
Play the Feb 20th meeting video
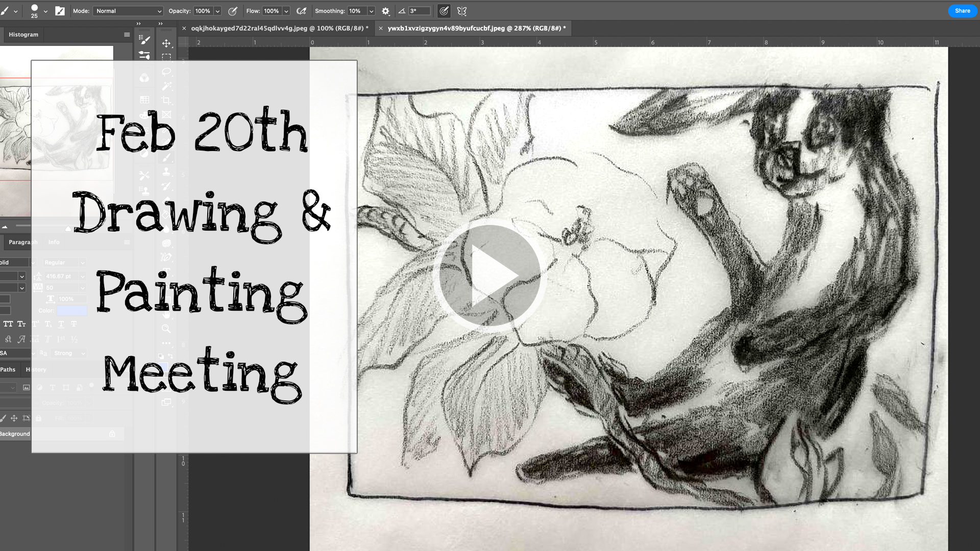click(489, 275)
